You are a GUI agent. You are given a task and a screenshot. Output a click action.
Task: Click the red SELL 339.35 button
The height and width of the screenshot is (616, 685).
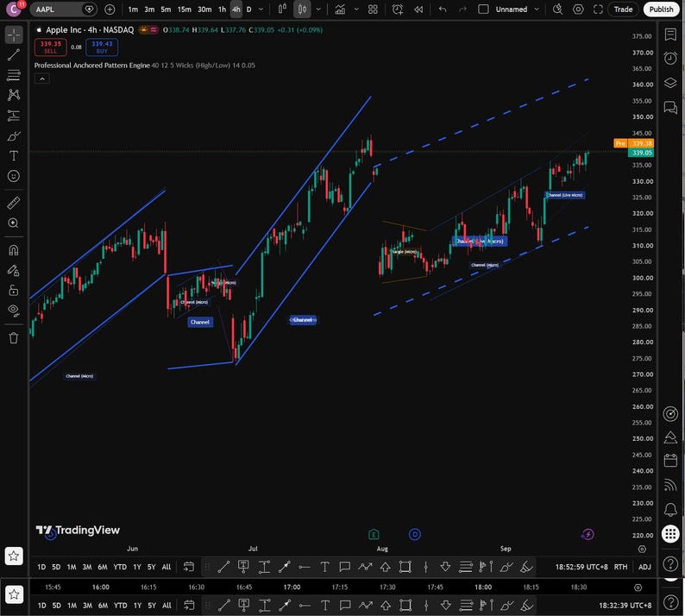[51, 47]
